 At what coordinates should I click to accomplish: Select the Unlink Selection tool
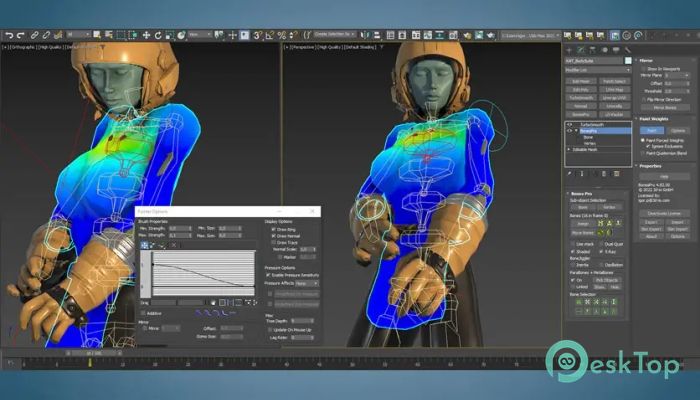46,35
